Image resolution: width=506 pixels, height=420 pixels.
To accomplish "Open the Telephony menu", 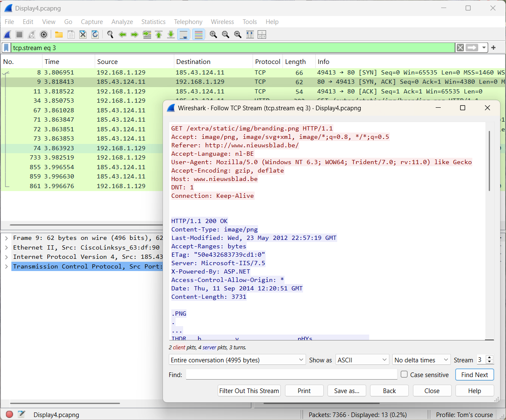I will click(x=188, y=22).
